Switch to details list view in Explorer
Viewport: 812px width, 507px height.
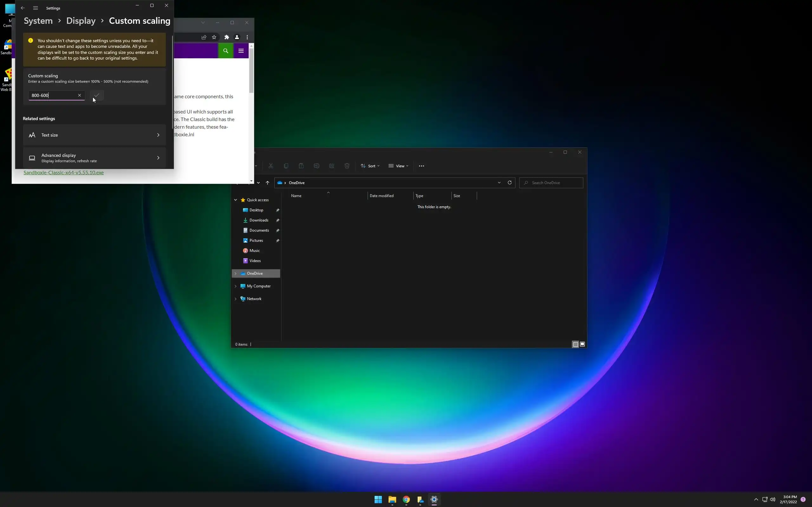[575, 344]
